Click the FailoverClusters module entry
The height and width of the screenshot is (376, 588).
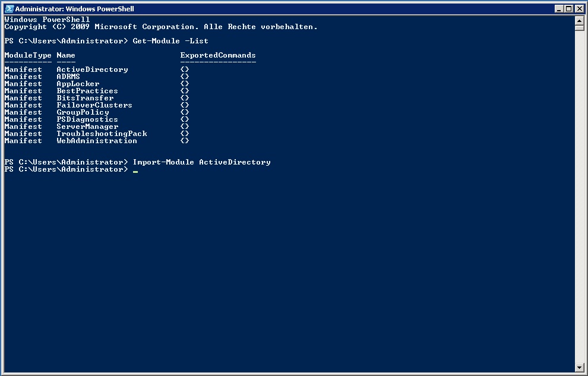[93, 105]
